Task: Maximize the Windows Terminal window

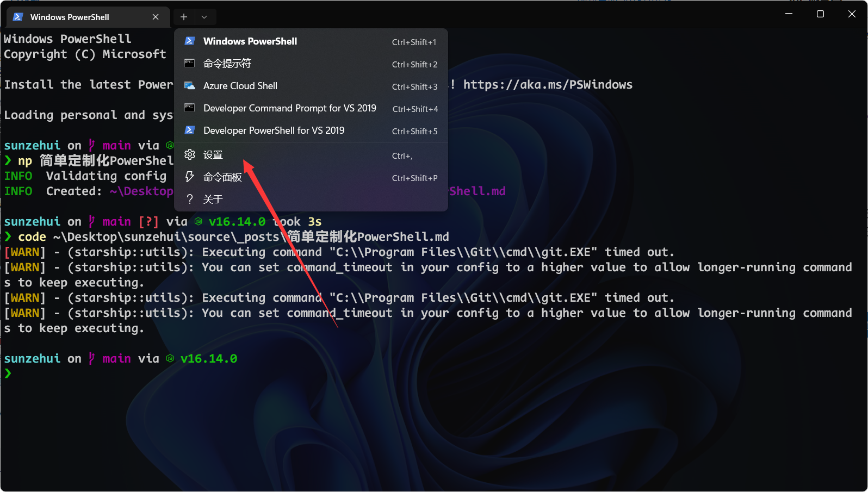Action: pos(820,14)
